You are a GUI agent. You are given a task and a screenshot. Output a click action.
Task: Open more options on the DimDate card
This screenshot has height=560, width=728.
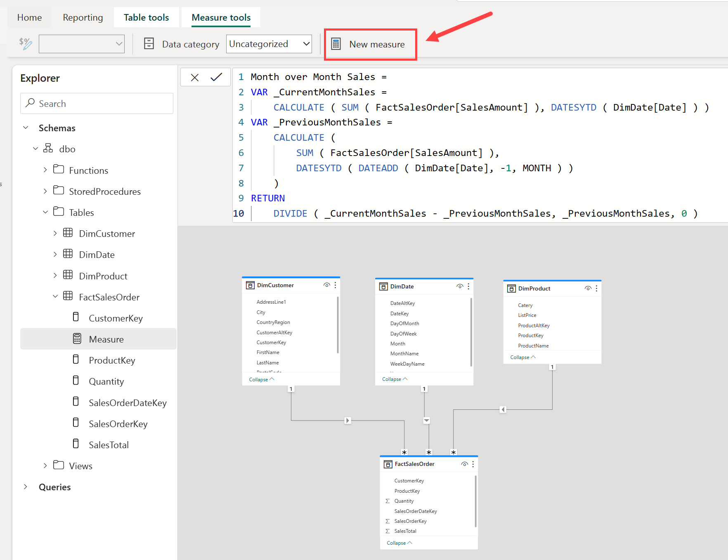pos(468,286)
